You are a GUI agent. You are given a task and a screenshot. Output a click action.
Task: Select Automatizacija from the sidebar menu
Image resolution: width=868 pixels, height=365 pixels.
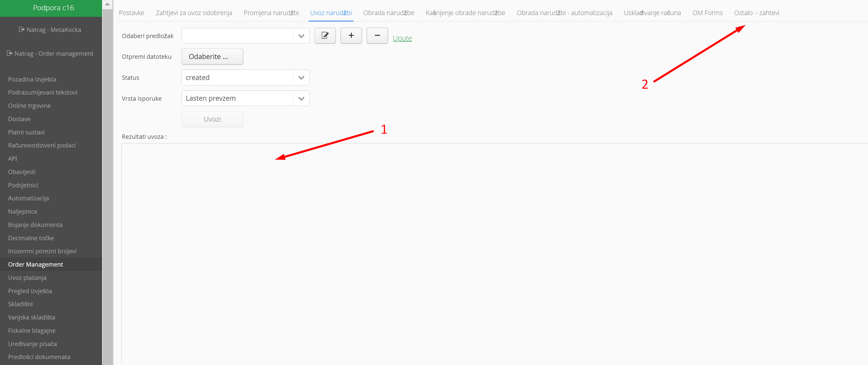tap(28, 198)
